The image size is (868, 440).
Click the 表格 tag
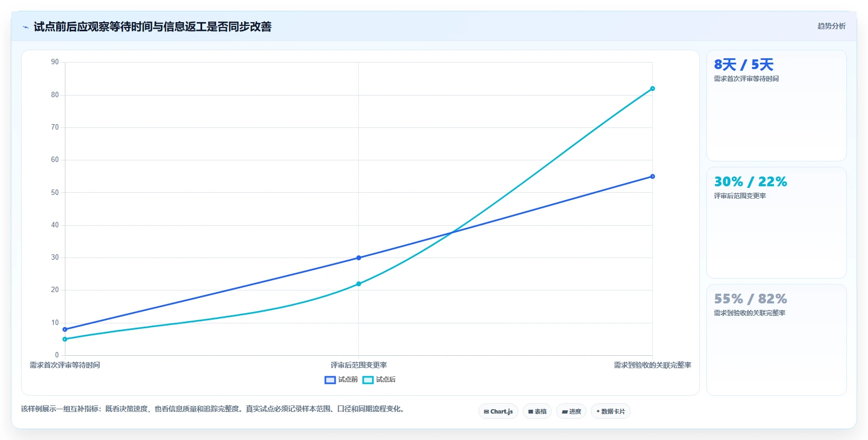tap(537, 411)
